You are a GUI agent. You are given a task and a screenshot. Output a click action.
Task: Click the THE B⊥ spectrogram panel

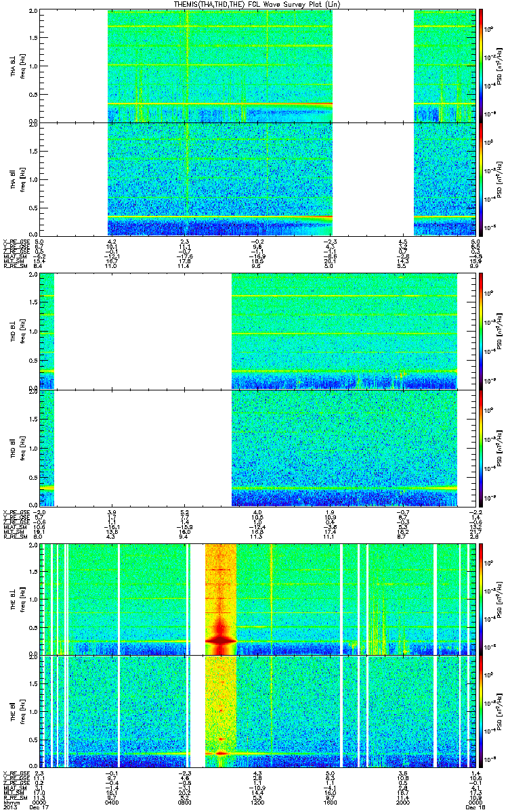(x=257, y=599)
